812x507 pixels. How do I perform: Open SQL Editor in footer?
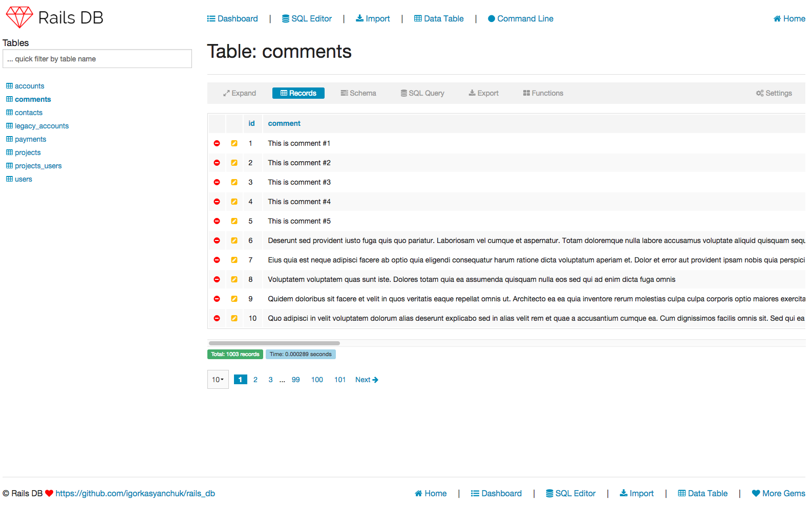[x=570, y=493]
